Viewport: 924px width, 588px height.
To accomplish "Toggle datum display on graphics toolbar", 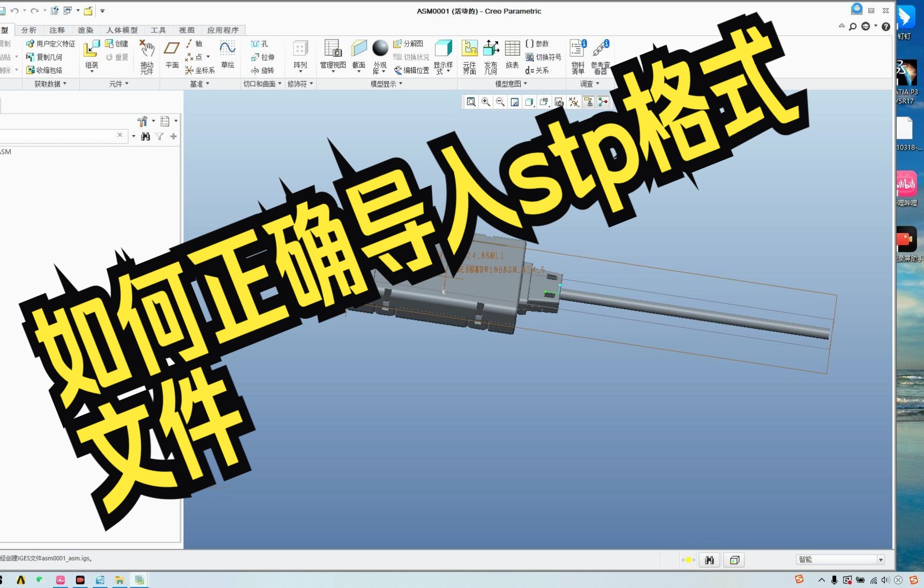I will pos(573,102).
